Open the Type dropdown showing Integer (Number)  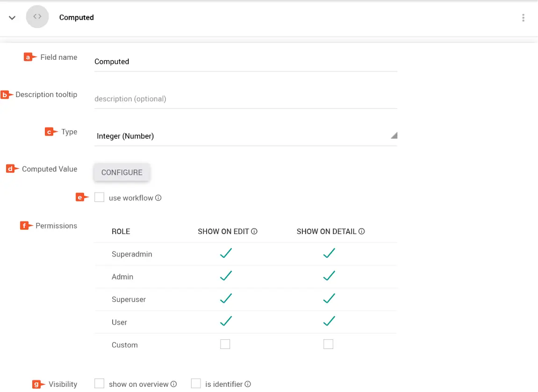pyautogui.click(x=245, y=136)
